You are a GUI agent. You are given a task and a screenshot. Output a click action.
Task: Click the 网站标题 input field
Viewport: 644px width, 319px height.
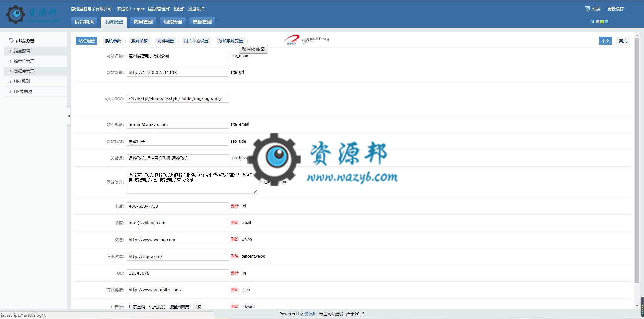178,142
